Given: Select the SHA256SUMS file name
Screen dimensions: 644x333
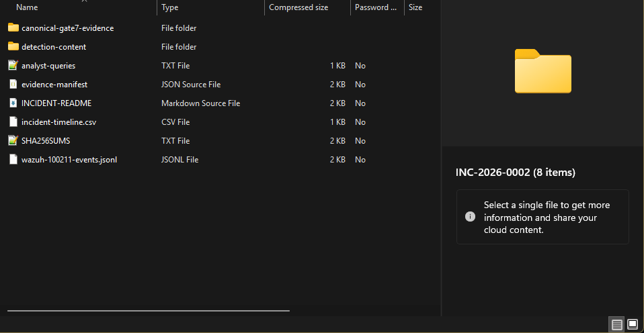Looking at the screenshot, I should pyautogui.click(x=46, y=141).
